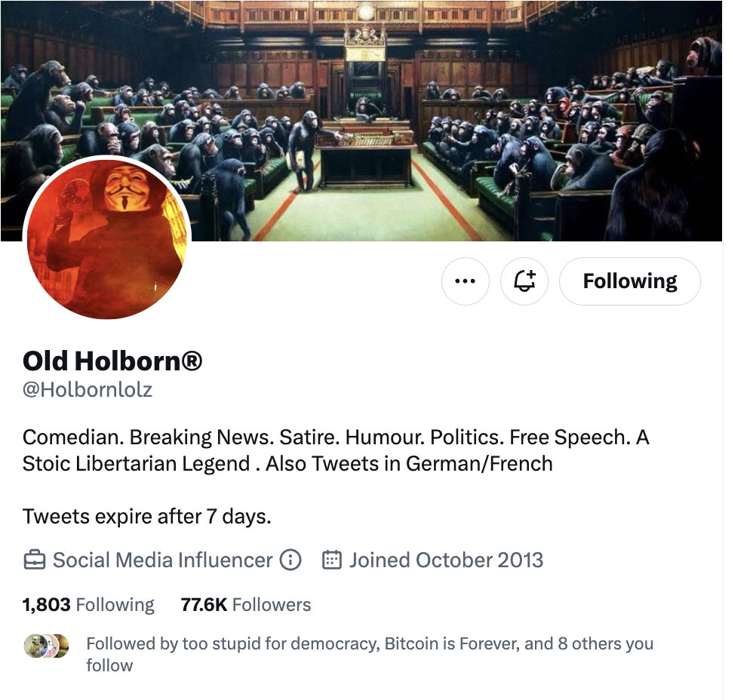The height and width of the screenshot is (700, 753).
Task: Click the info icon beside Social Media Influencer
Action: 290,560
